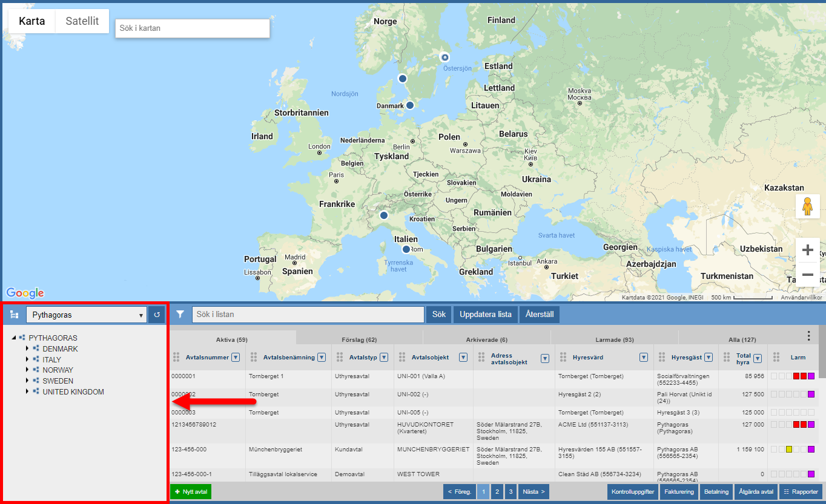The image size is (826, 504).
Task: Click the Uppdatera lista button
Action: (484, 315)
